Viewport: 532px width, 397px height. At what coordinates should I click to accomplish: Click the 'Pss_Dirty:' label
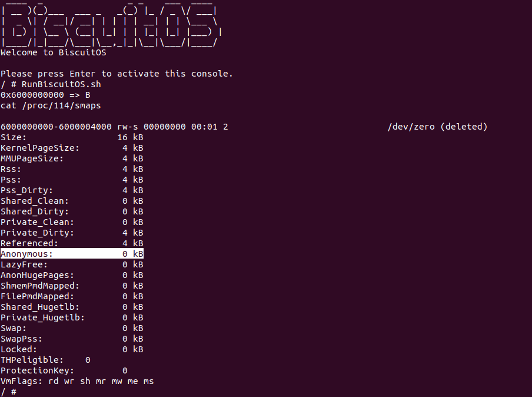26,190
